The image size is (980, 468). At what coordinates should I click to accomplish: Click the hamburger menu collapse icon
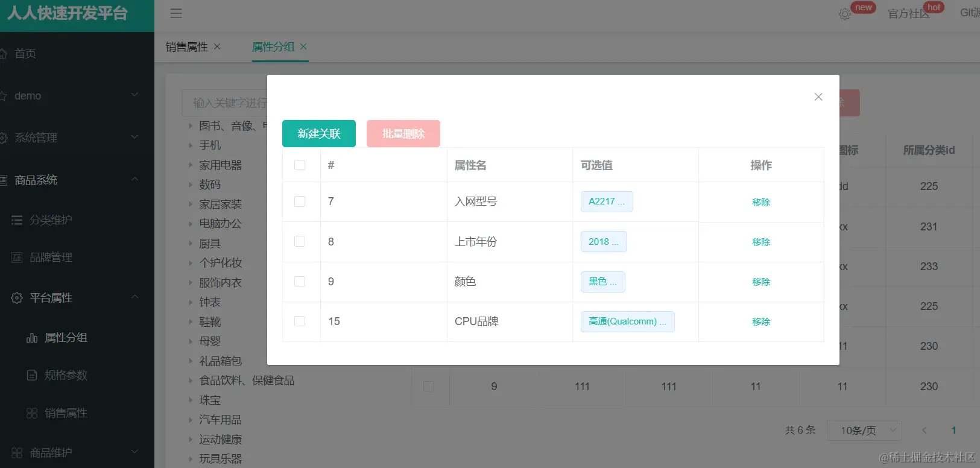coord(176,13)
